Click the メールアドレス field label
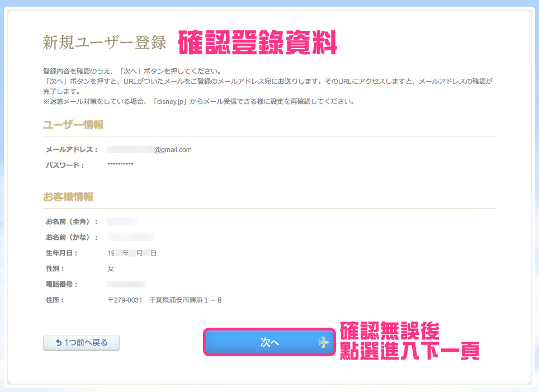 (72, 150)
